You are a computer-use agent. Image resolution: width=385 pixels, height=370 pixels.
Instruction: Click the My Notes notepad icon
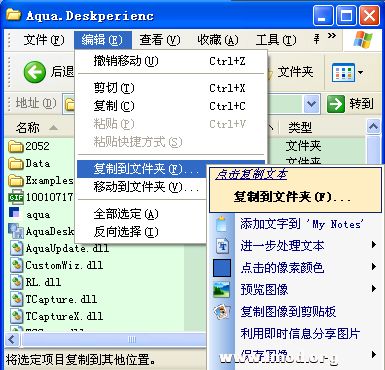[x=222, y=224]
